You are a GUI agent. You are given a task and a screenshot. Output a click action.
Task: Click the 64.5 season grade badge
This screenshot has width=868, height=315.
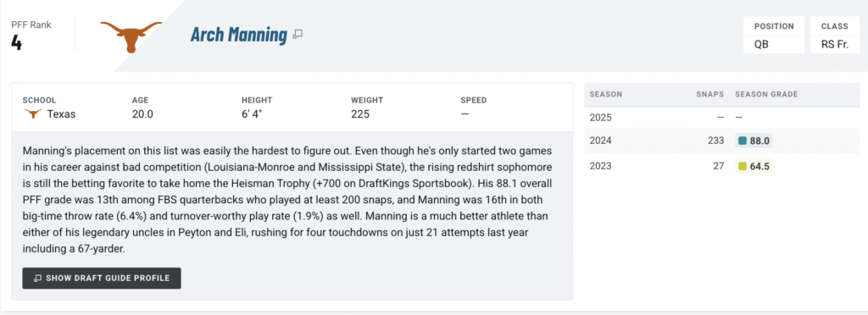coord(754,166)
